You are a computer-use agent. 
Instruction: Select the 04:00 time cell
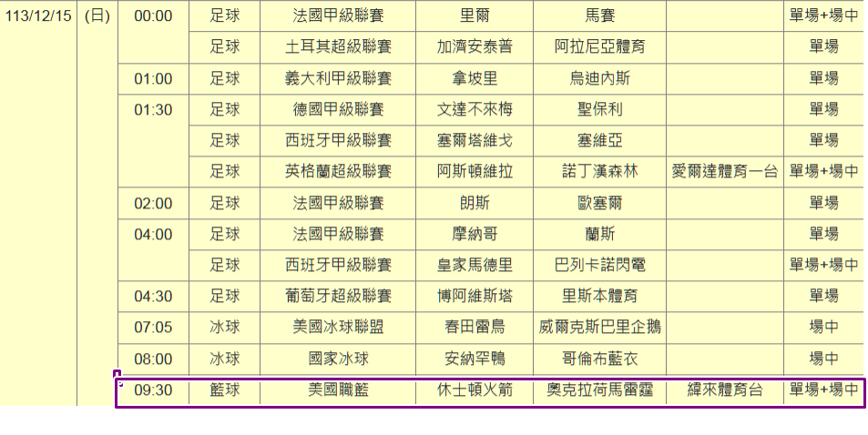tap(153, 234)
